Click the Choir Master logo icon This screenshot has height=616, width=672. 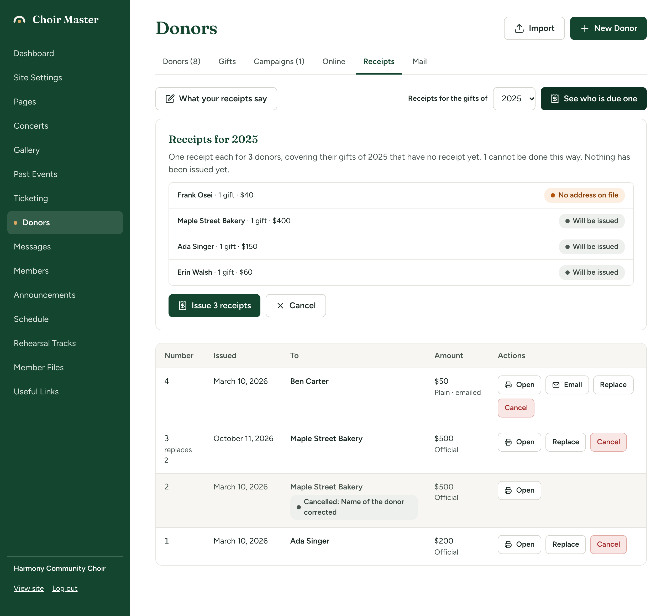(x=19, y=20)
